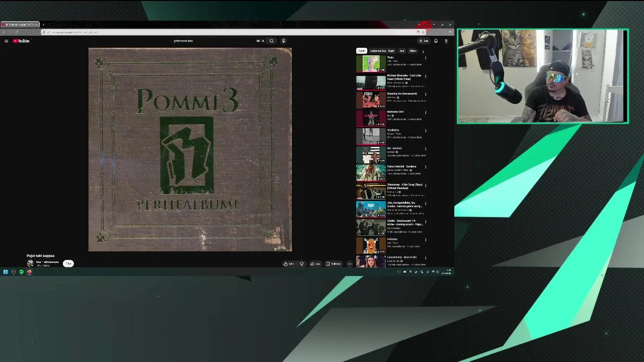Select the Kaikki filter chip
644x362 pixels.
click(x=361, y=51)
